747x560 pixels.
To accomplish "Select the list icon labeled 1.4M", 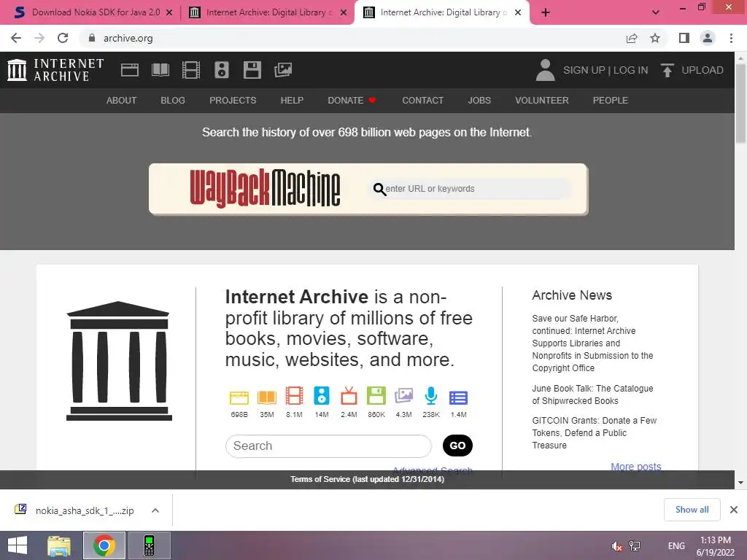I will [458, 397].
